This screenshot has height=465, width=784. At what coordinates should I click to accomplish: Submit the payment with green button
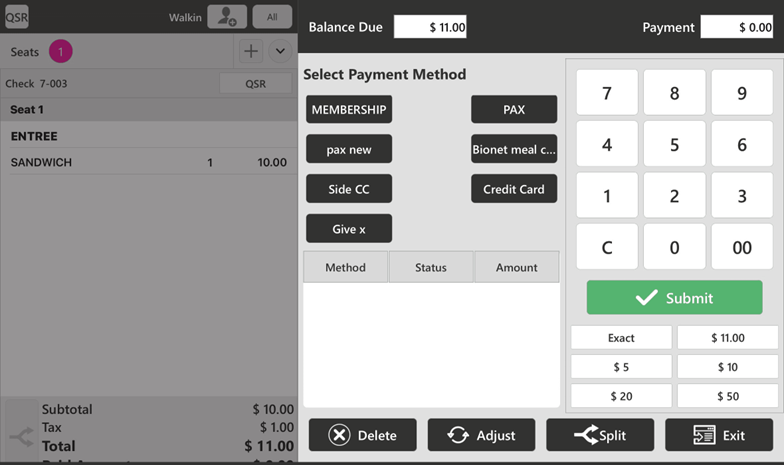tap(674, 297)
